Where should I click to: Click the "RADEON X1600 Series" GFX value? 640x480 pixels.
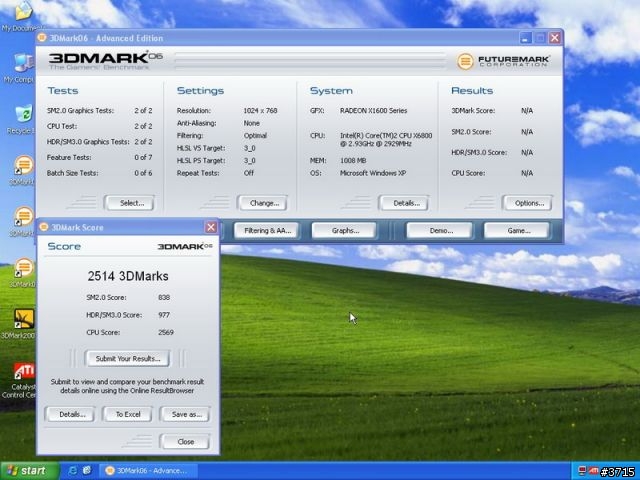pos(373,111)
